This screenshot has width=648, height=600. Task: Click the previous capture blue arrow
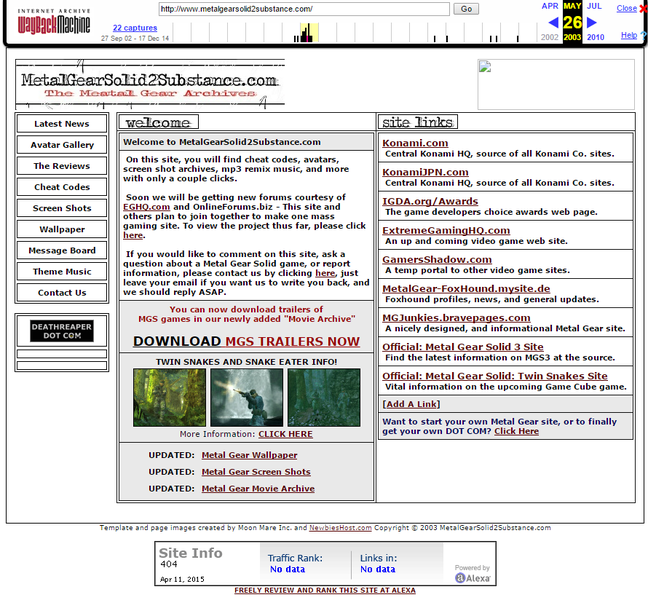click(550, 20)
